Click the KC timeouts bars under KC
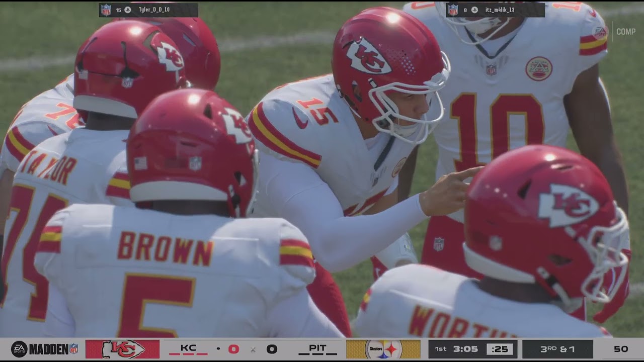 (x=188, y=354)
